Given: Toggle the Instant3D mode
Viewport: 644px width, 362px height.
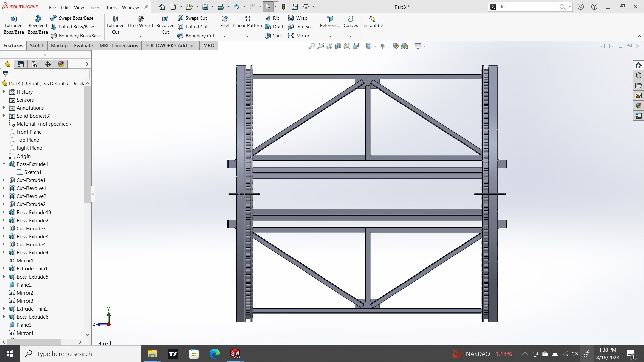Looking at the screenshot, I should tap(372, 21).
